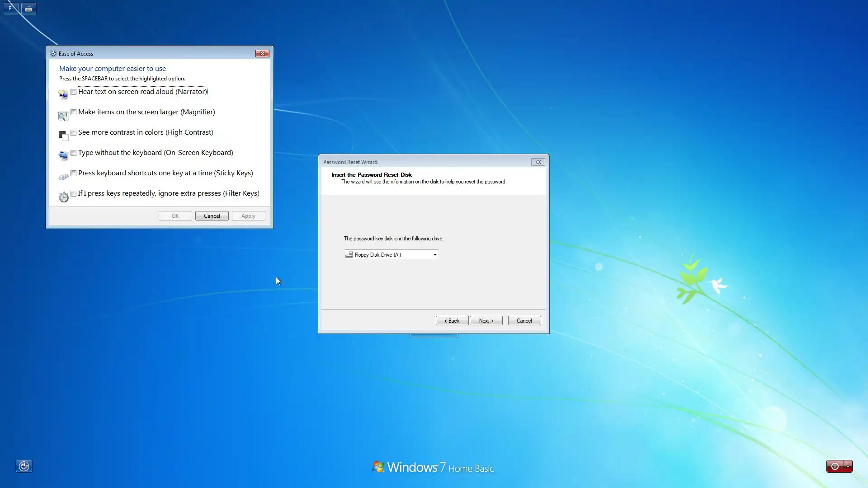Image resolution: width=868 pixels, height=488 pixels.
Task: Expand the Floppy Disk Drive dropdown
Action: (435, 255)
